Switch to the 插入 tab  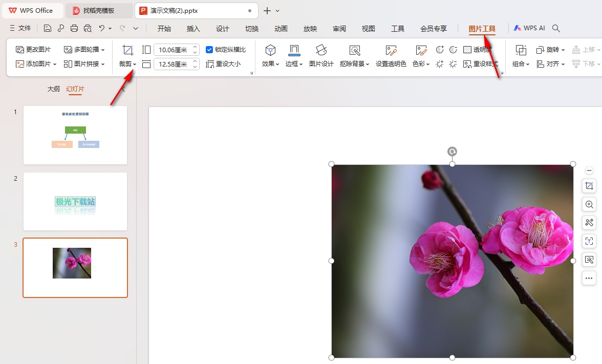193,29
